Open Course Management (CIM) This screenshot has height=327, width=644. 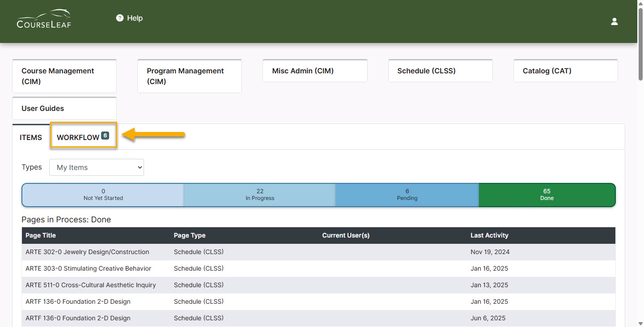(x=64, y=76)
